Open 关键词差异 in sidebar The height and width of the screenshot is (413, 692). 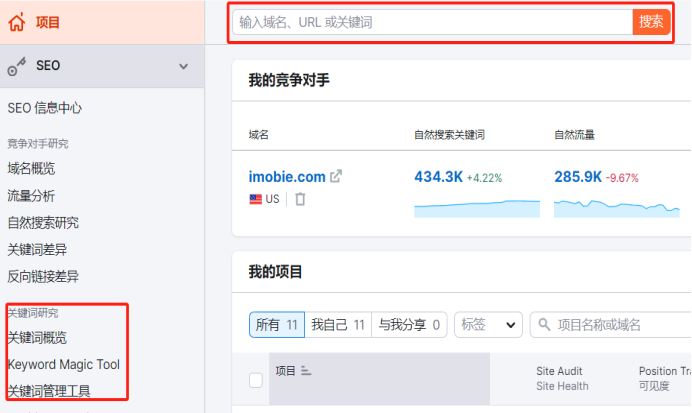point(37,249)
